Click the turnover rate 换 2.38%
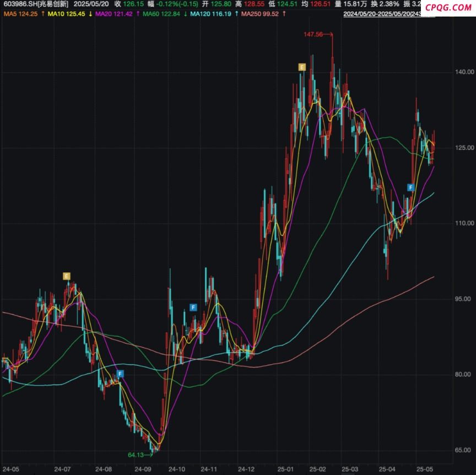 (385, 4)
